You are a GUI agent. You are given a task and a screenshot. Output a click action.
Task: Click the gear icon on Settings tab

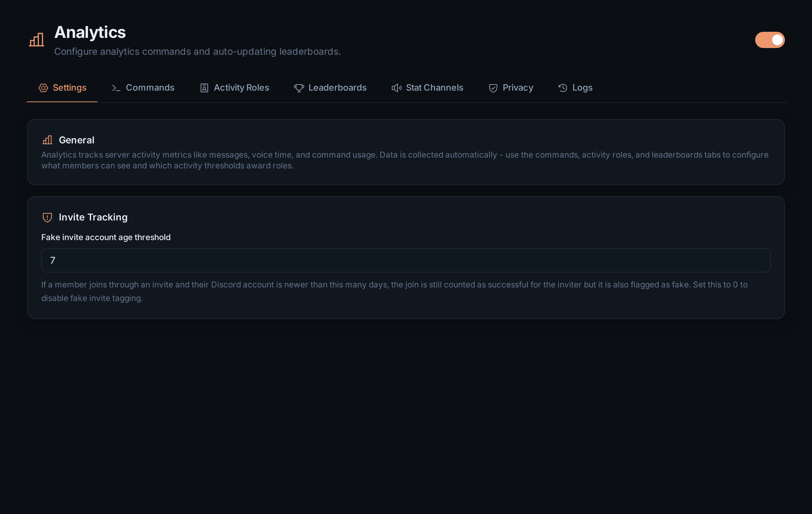(43, 88)
